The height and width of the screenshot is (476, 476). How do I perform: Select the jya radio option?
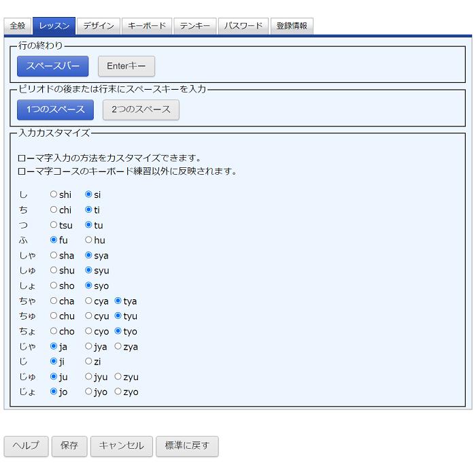(x=88, y=346)
